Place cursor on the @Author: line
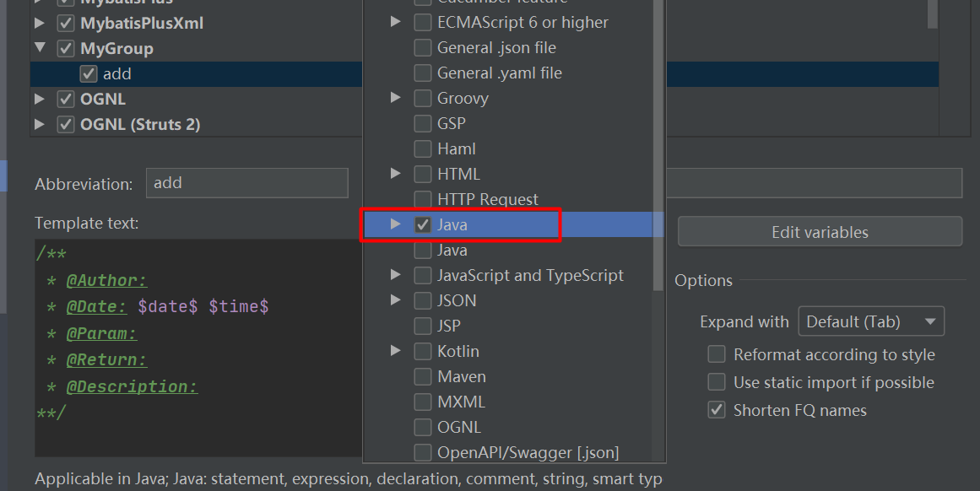Image resolution: width=980 pixels, height=491 pixels. point(107,280)
